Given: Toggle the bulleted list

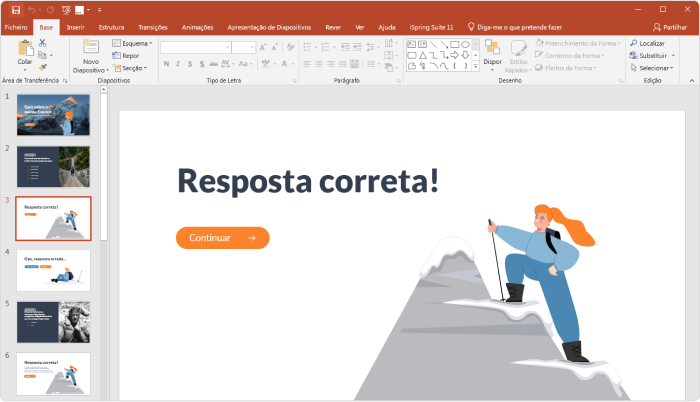Looking at the screenshot, I should tap(307, 47).
